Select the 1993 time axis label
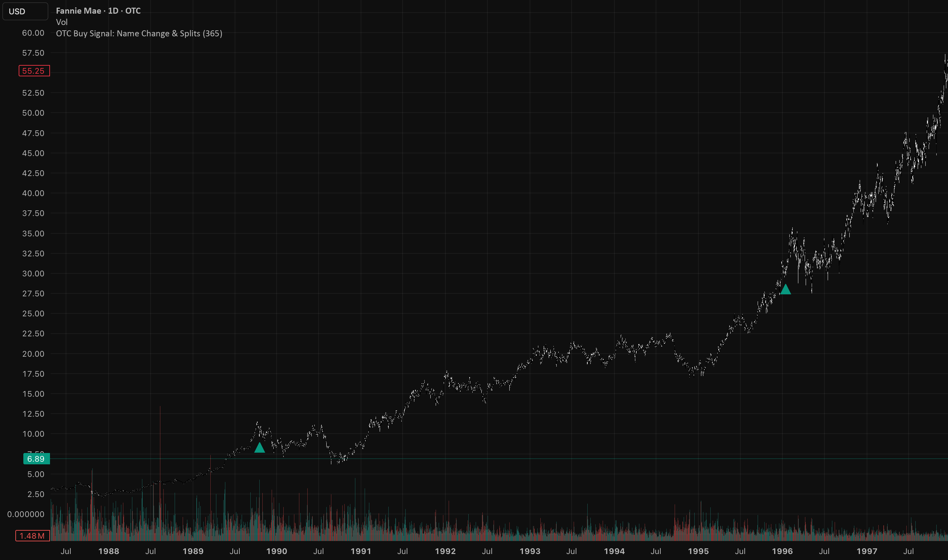948x560 pixels. tap(530, 551)
